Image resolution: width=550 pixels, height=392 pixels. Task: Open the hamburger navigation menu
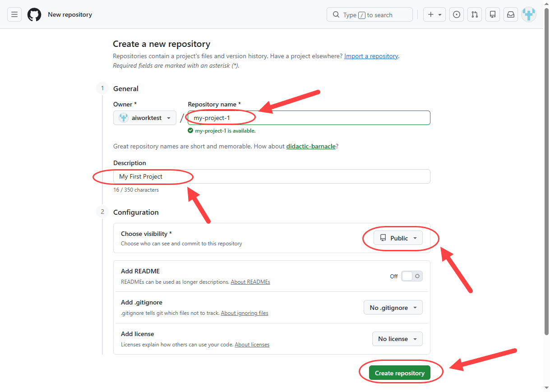pos(14,14)
